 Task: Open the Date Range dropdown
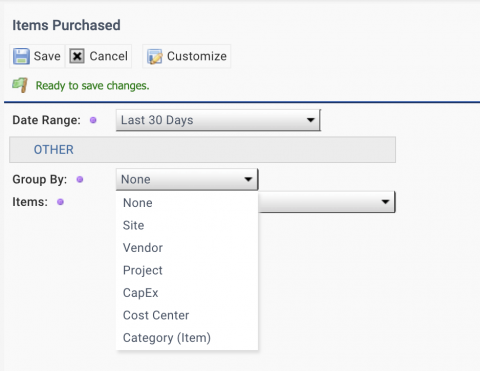point(218,120)
